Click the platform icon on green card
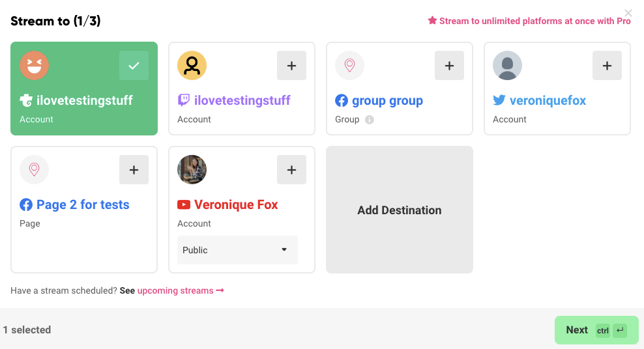644x349 pixels. point(26,100)
